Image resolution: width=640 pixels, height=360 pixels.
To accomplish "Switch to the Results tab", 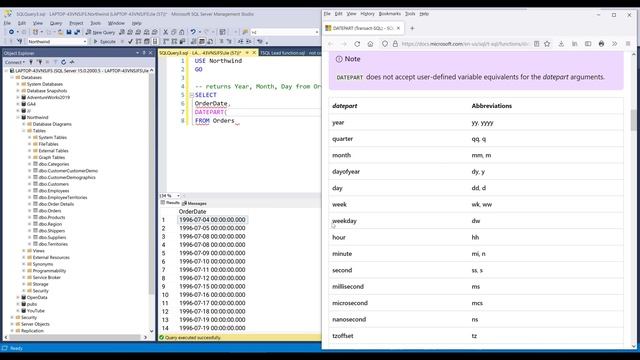I will point(170,203).
